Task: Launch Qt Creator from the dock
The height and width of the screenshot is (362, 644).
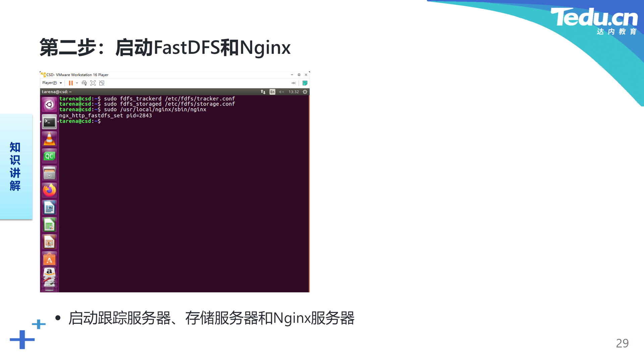Action: (49, 156)
